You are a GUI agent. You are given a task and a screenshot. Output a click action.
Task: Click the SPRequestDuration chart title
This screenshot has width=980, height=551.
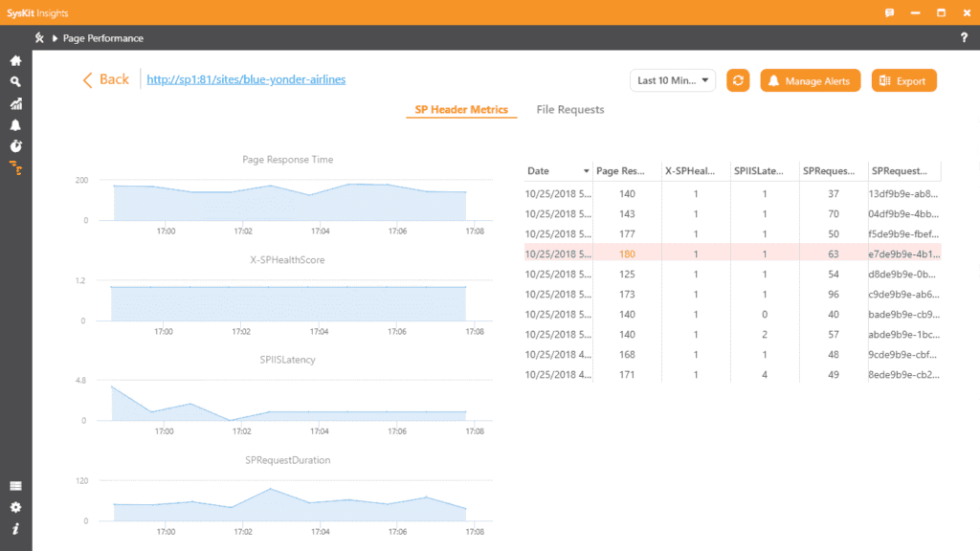click(287, 460)
